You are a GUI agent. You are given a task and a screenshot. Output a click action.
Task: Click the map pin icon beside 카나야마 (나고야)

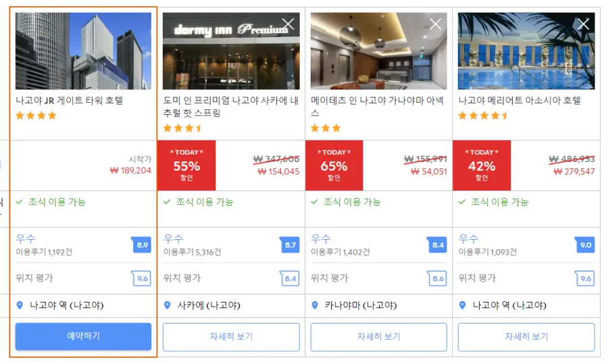pyautogui.click(x=315, y=305)
